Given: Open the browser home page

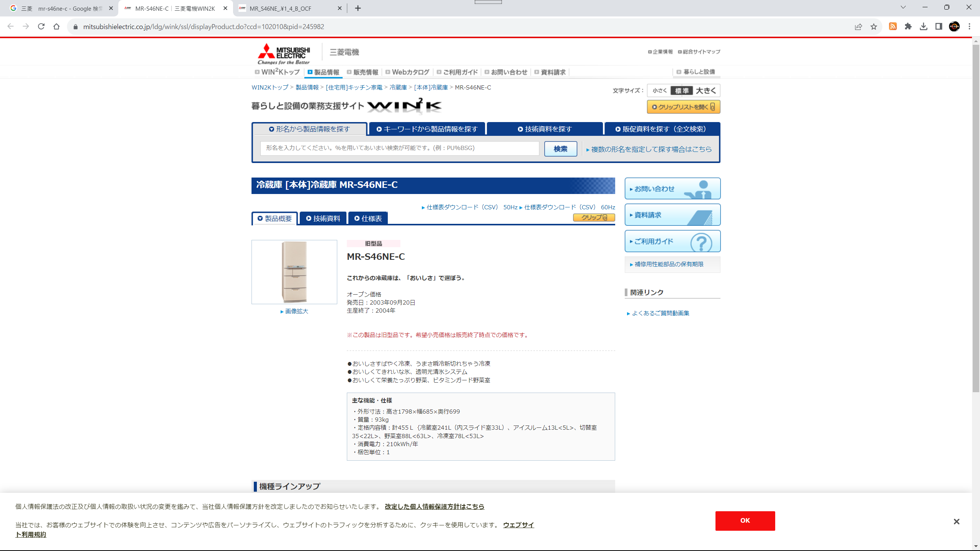Looking at the screenshot, I should [x=57, y=26].
